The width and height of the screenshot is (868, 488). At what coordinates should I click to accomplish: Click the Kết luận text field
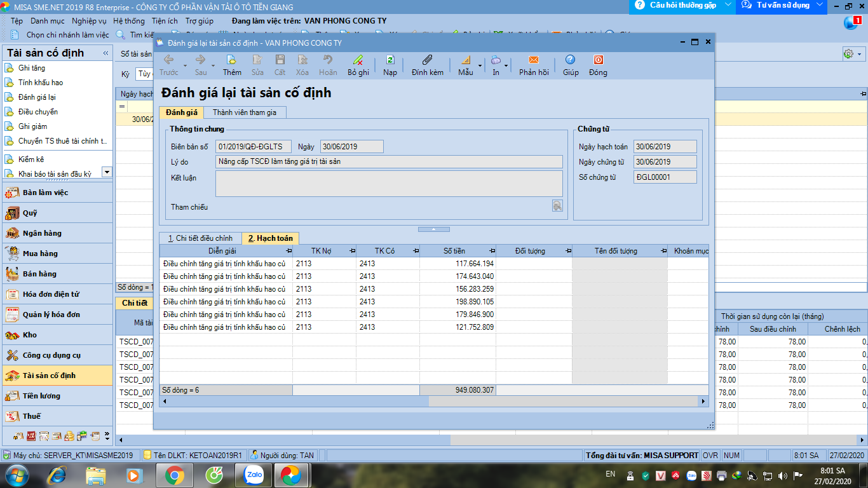click(389, 184)
